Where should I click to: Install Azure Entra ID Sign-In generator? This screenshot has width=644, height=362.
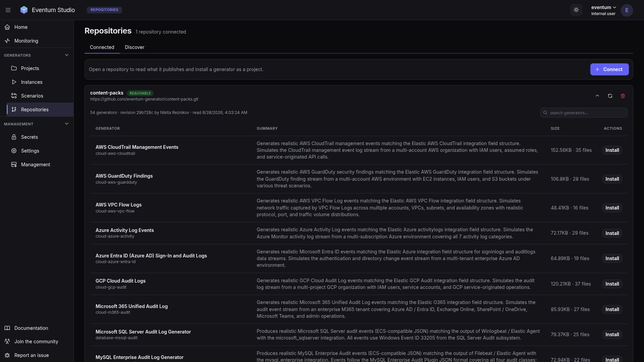click(x=612, y=258)
